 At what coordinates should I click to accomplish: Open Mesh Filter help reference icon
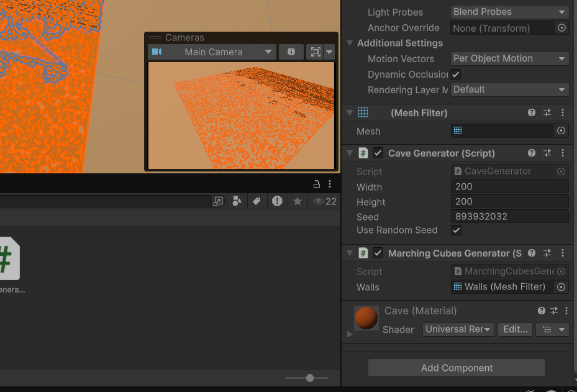click(x=532, y=112)
